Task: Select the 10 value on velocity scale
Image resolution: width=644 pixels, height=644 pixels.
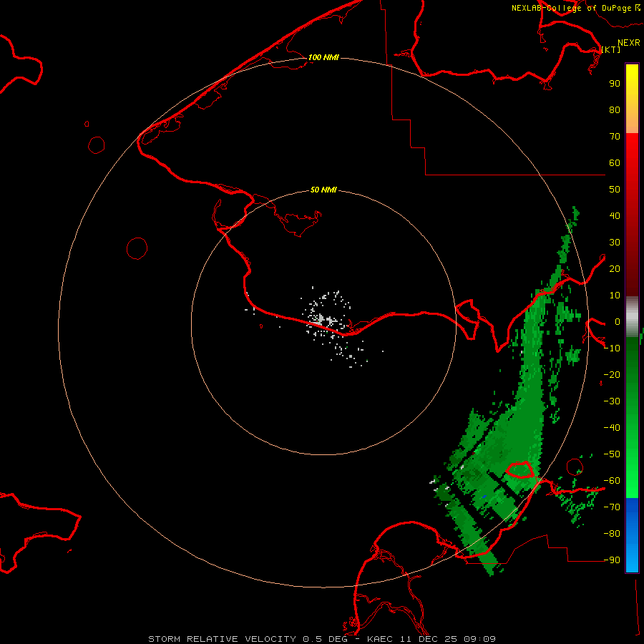Action: click(615, 296)
